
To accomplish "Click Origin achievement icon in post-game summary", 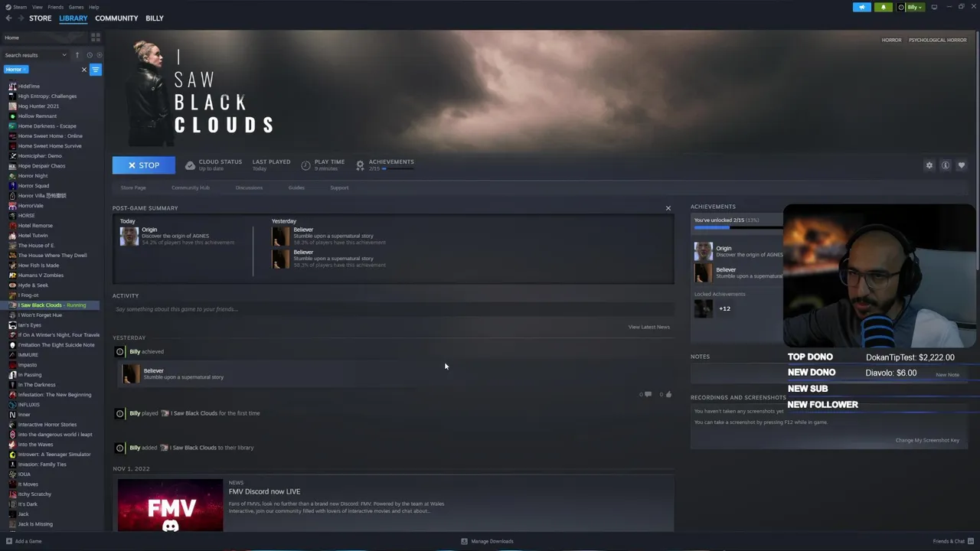I will click(x=129, y=236).
